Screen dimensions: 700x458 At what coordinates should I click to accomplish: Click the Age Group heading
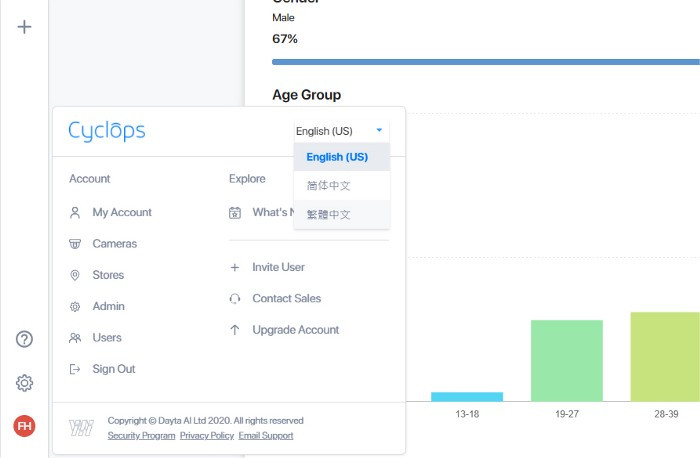(307, 95)
